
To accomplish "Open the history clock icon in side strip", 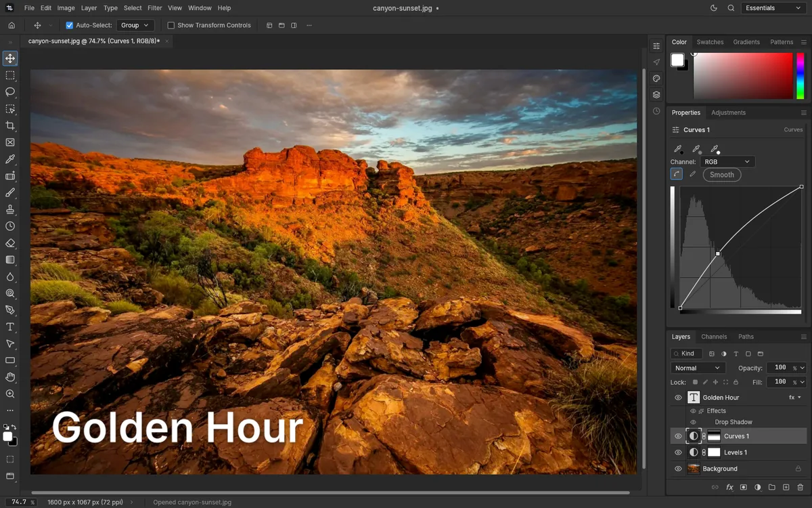I will click(x=656, y=111).
